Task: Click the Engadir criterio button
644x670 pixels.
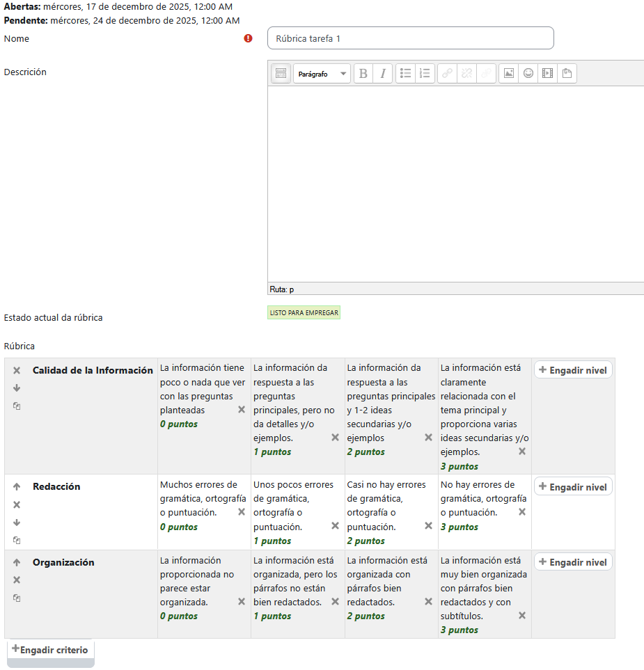Action: pyautogui.click(x=50, y=650)
